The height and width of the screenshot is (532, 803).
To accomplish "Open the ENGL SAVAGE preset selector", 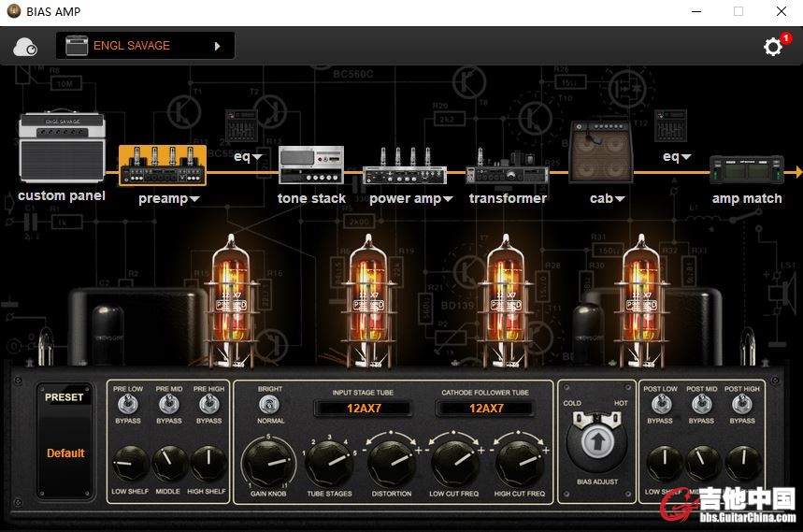I will (145, 46).
